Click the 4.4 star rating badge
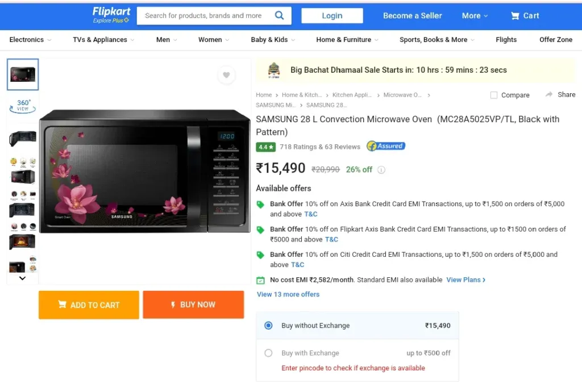582x392 pixels. [266, 147]
